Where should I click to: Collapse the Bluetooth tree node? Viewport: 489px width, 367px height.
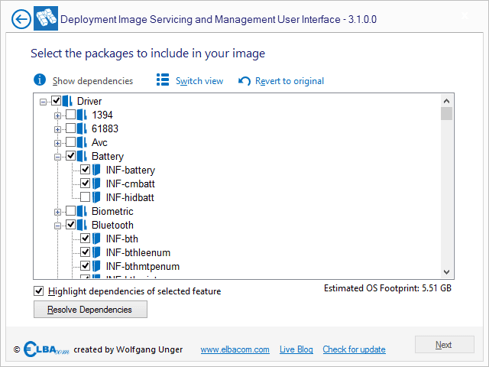tap(57, 226)
